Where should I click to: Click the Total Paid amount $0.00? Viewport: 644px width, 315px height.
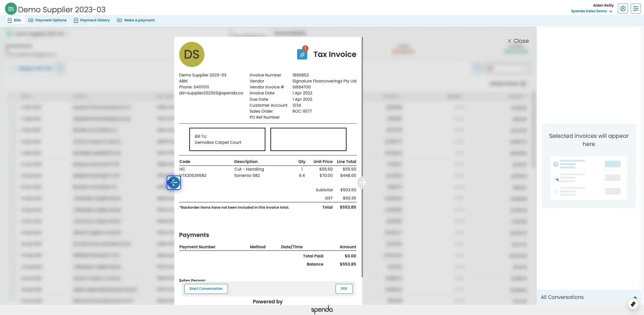pyautogui.click(x=350, y=256)
